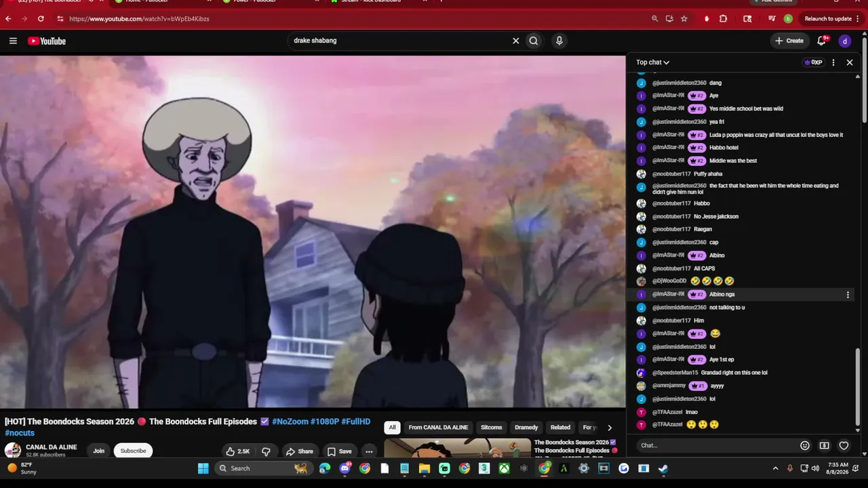This screenshot has height=488, width=868.
Task: Open Microsoft Edge from the taskbar
Action: (x=325, y=468)
